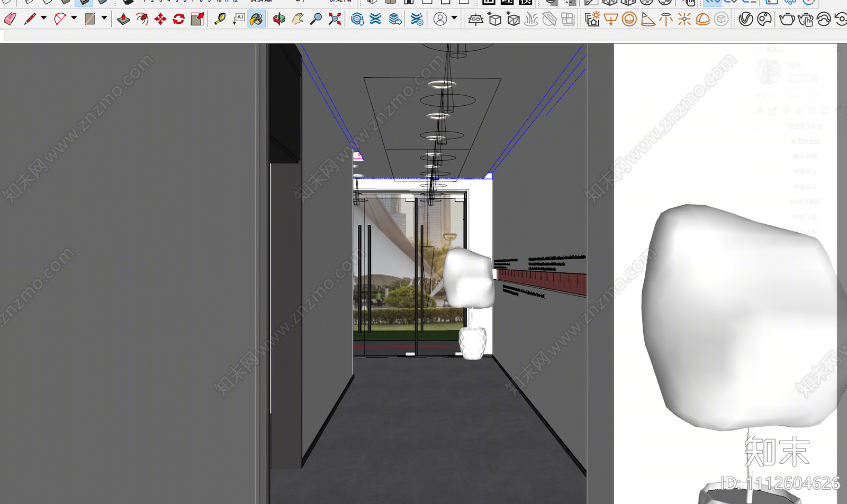Image resolution: width=847 pixels, height=504 pixels.
Task: Click the user account icon
Action: (x=440, y=20)
